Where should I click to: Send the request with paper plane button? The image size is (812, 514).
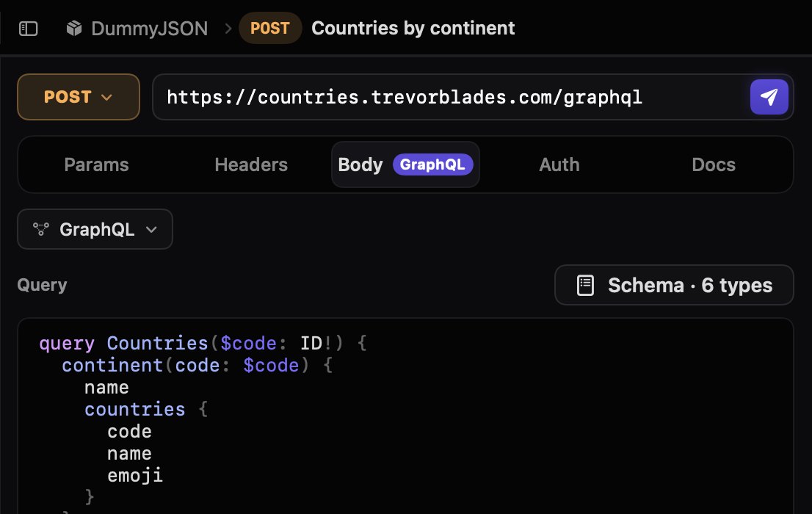click(769, 97)
